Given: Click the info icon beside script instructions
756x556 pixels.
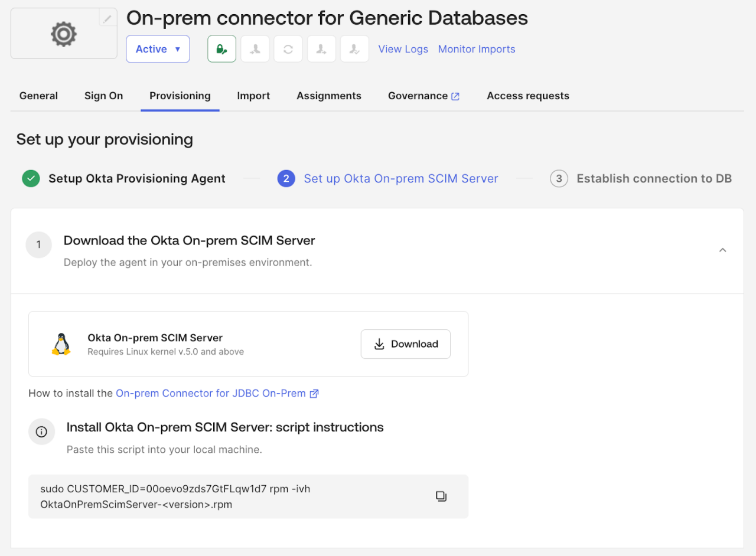Looking at the screenshot, I should [41, 431].
